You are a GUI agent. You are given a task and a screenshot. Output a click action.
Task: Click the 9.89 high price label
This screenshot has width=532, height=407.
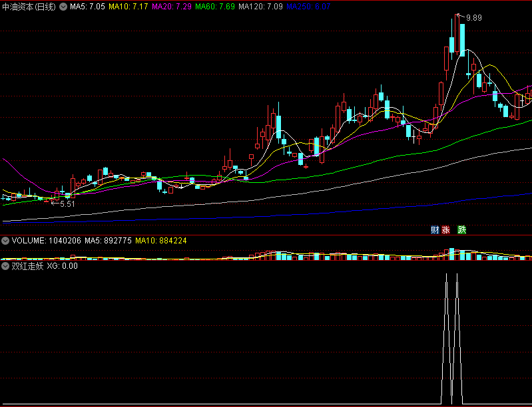coord(474,18)
